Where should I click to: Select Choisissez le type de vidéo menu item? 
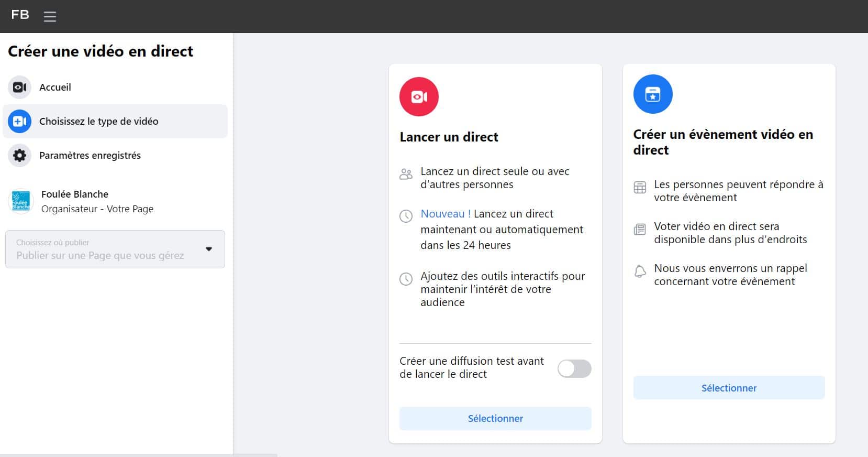(98, 122)
